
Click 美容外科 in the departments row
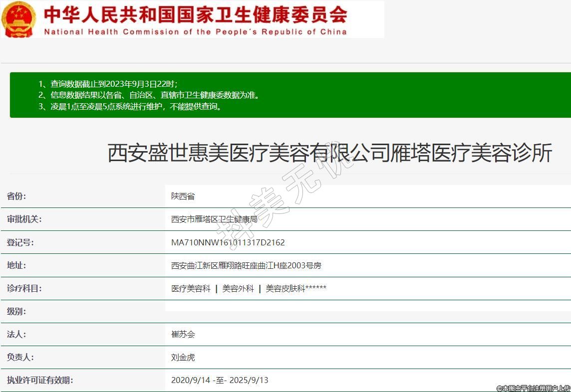238,288
